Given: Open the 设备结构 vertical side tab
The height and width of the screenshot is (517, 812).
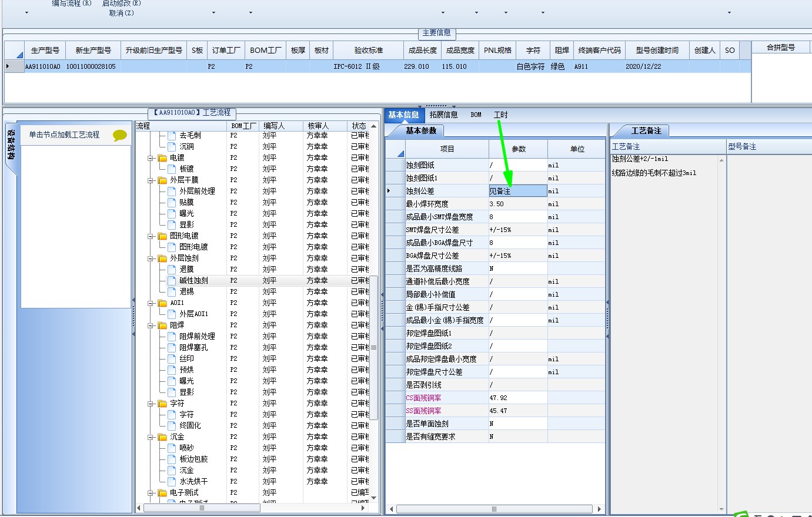Looking at the screenshot, I should [x=11, y=145].
